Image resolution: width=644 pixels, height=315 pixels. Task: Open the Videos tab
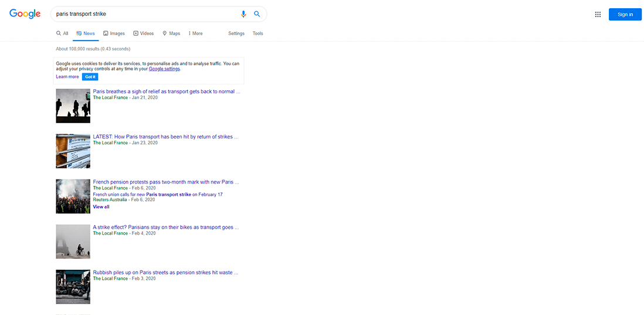(143, 33)
